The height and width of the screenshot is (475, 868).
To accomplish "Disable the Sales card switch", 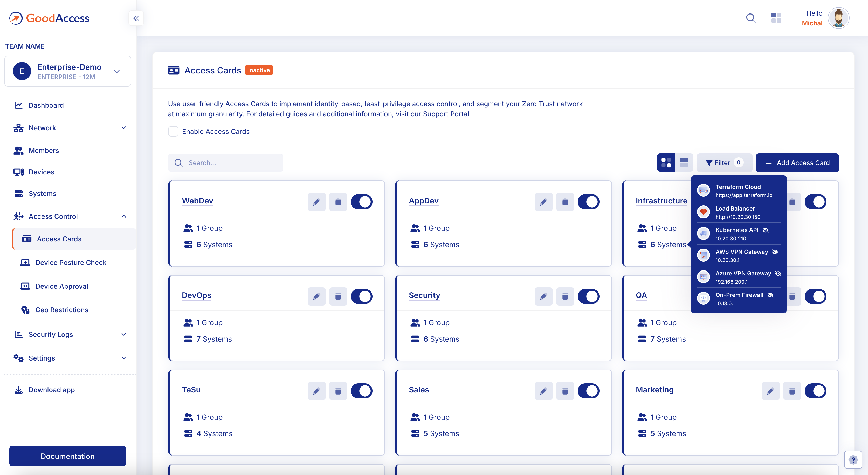I will pyautogui.click(x=588, y=391).
